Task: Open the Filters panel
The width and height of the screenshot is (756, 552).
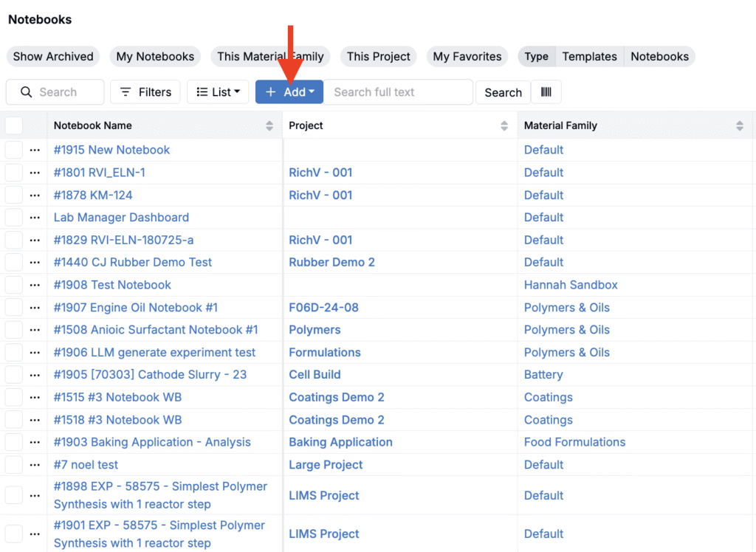Action: 145,92
